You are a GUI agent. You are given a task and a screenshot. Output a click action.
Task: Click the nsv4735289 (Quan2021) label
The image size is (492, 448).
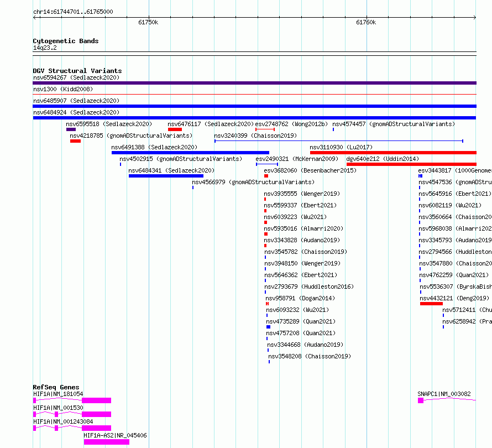point(301,321)
